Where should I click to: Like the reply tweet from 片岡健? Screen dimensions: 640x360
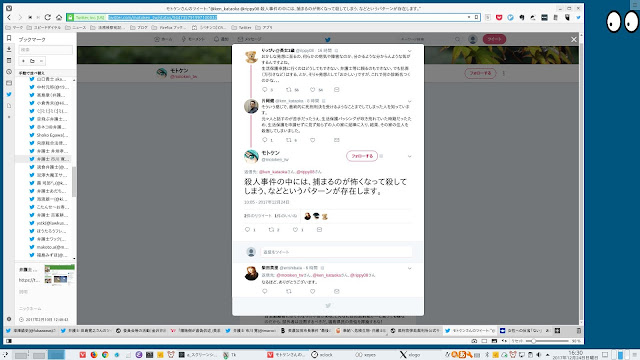coord(313,140)
